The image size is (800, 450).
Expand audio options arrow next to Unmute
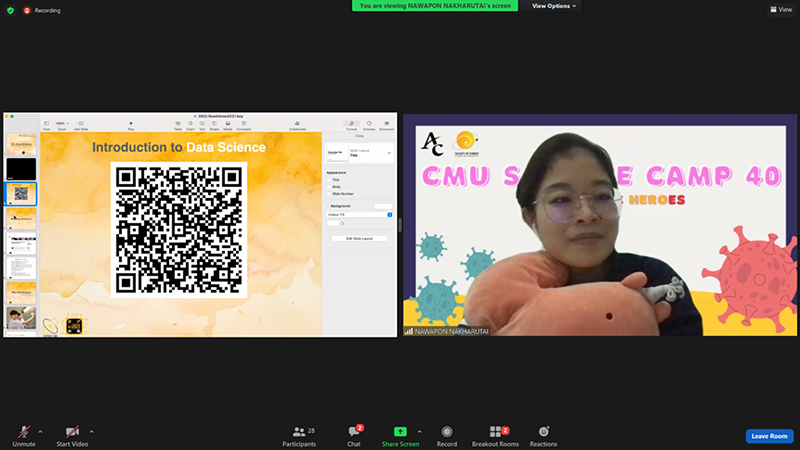click(40, 432)
